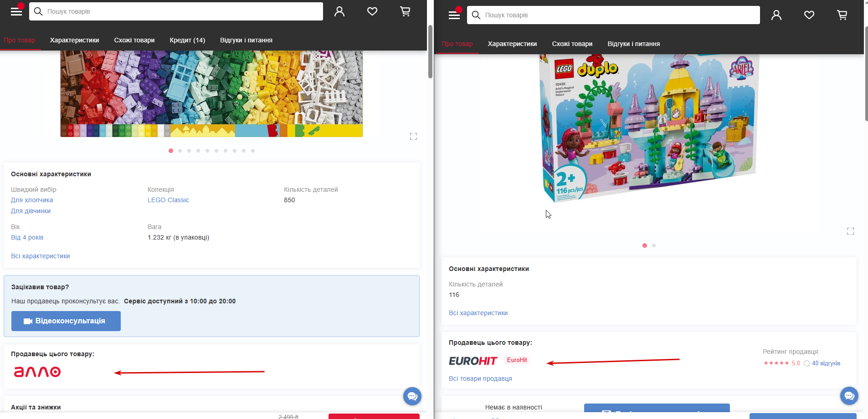Open 'Характеристики' tab in right window
Screen dimensions: 868x419
[512, 44]
